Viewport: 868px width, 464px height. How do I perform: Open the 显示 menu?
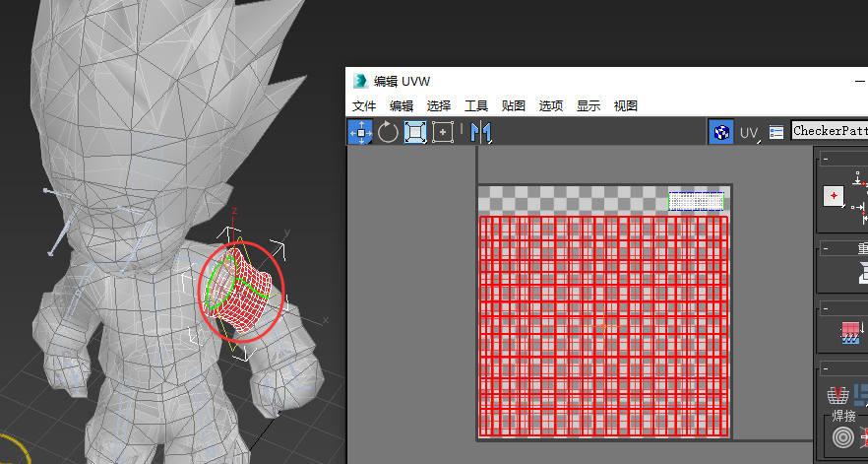point(589,105)
